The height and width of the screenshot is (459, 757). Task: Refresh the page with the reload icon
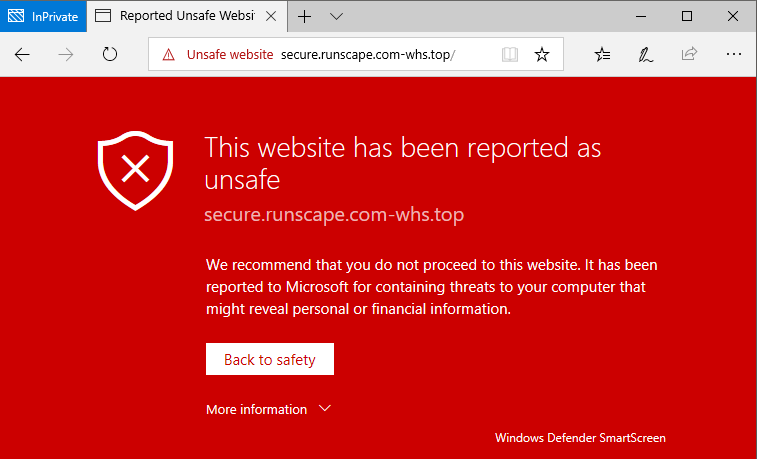[110, 54]
